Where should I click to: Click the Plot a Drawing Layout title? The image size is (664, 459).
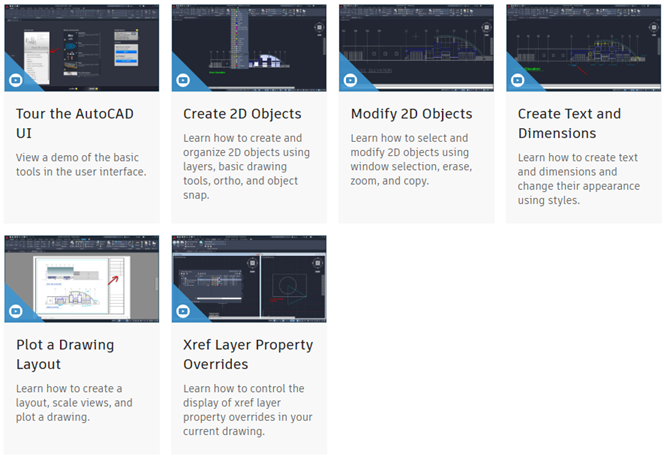pos(65,354)
